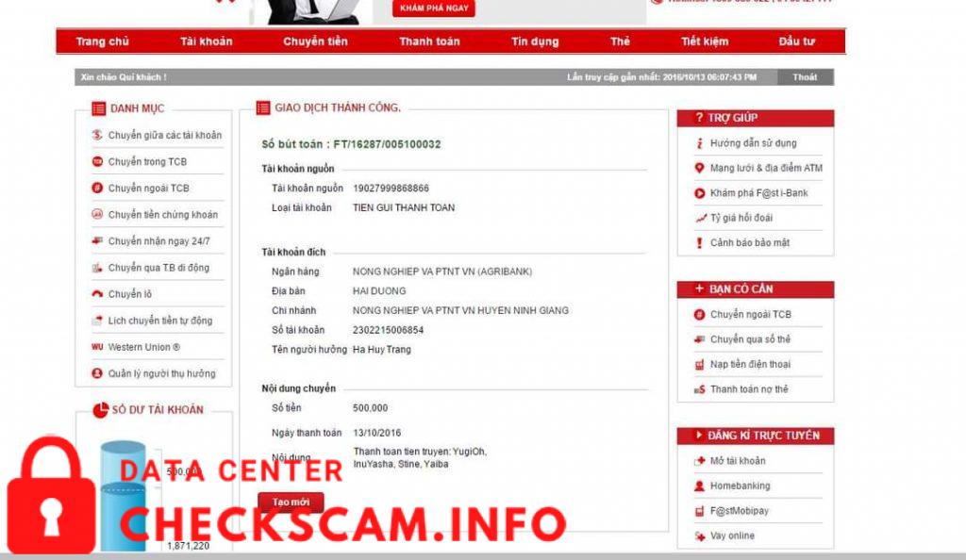Click the Giao dịch thành công header icon
This screenshot has height=560, width=966.
pos(263,107)
